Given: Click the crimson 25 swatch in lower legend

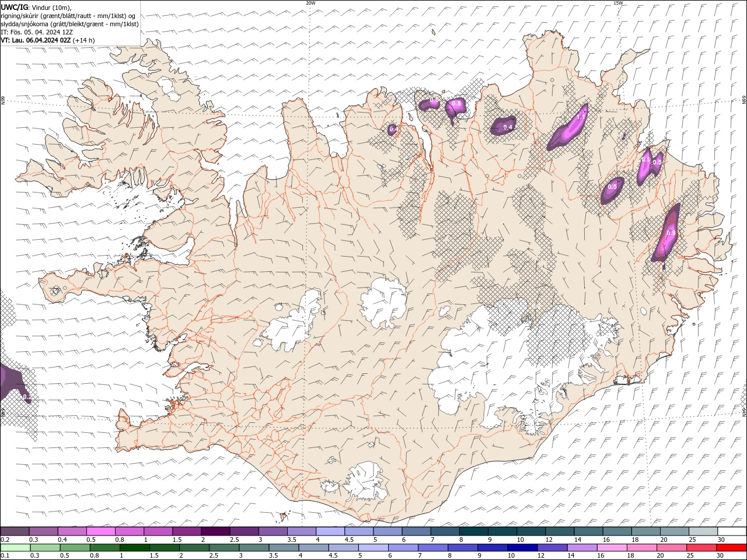Looking at the screenshot, I should pos(701,548).
